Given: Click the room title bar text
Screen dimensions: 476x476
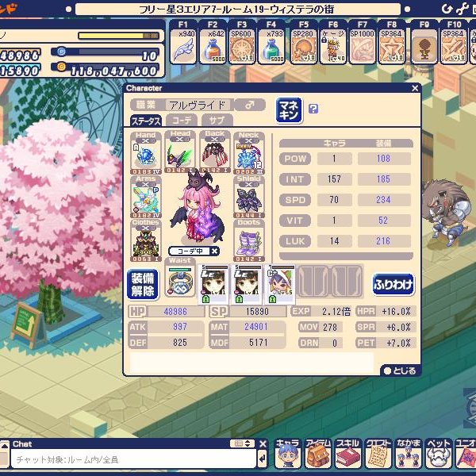Looking at the screenshot, I should [236, 10].
